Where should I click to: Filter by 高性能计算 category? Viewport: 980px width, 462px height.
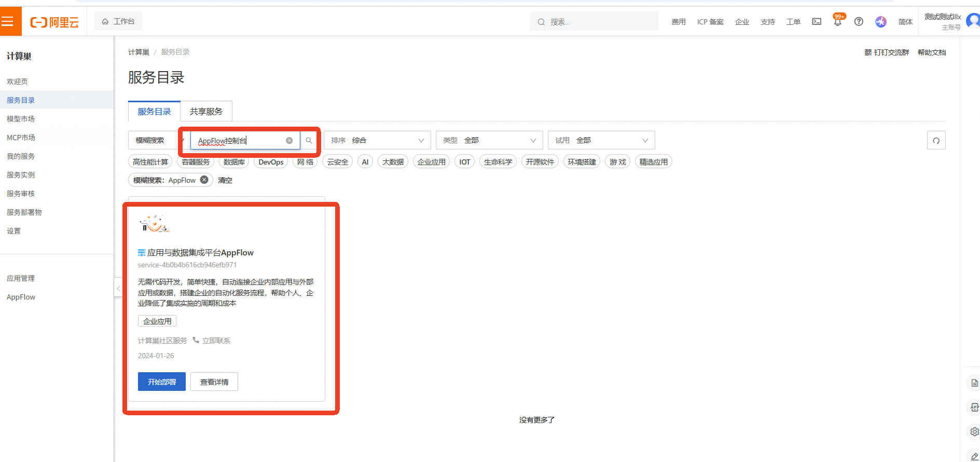point(150,162)
